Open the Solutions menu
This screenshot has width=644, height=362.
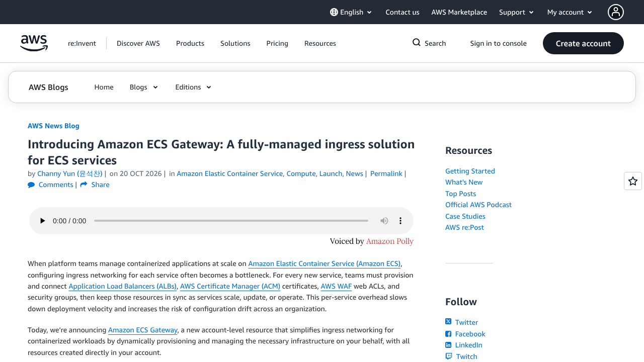[235, 43]
